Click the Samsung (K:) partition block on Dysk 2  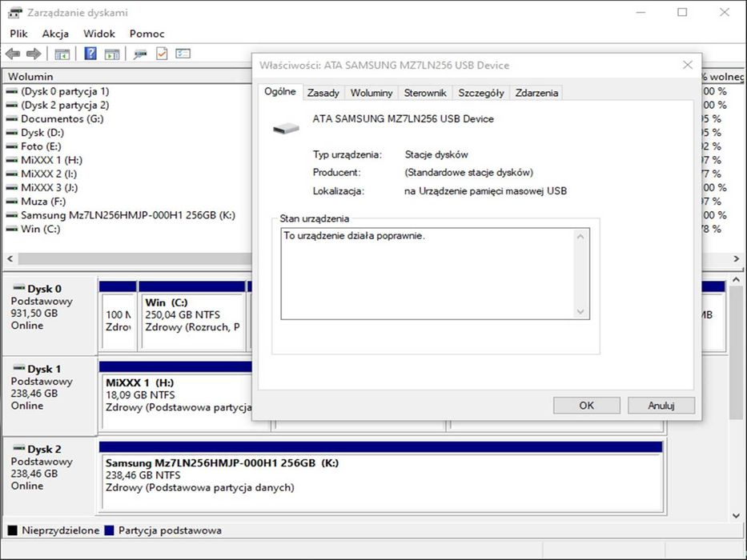381,476
